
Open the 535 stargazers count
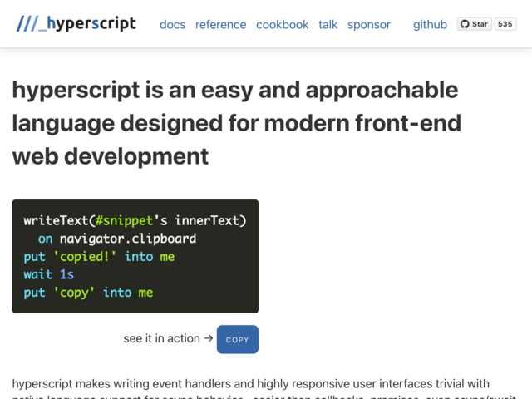[x=505, y=25]
